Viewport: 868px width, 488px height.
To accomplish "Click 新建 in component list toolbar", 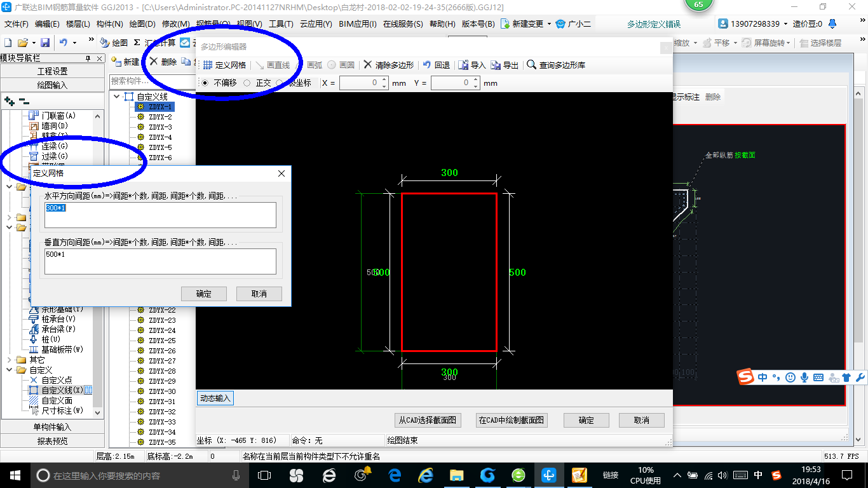I will coord(126,62).
